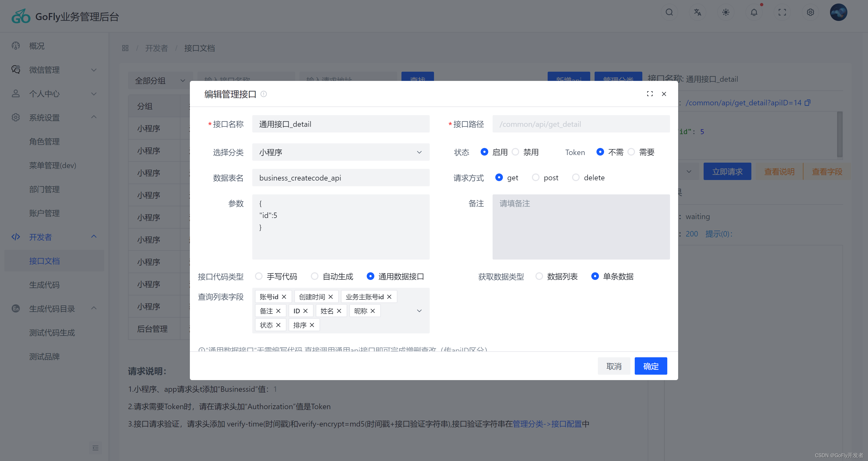The width and height of the screenshot is (868, 461).
Task: Choose Token 需要 option
Action: tap(631, 152)
